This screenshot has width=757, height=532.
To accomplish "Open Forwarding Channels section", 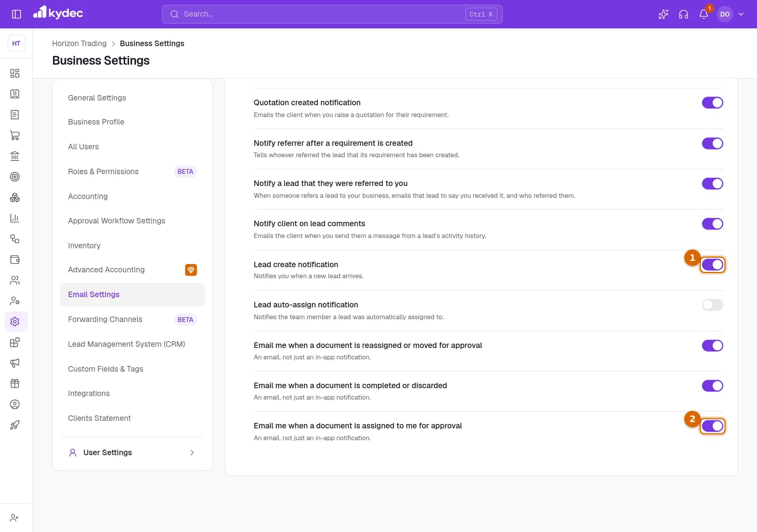I will point(132,319).
